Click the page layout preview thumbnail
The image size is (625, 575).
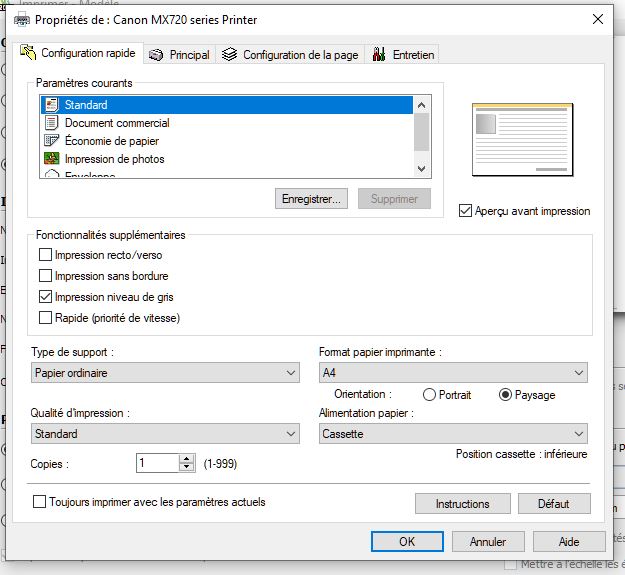coord(523,139)
